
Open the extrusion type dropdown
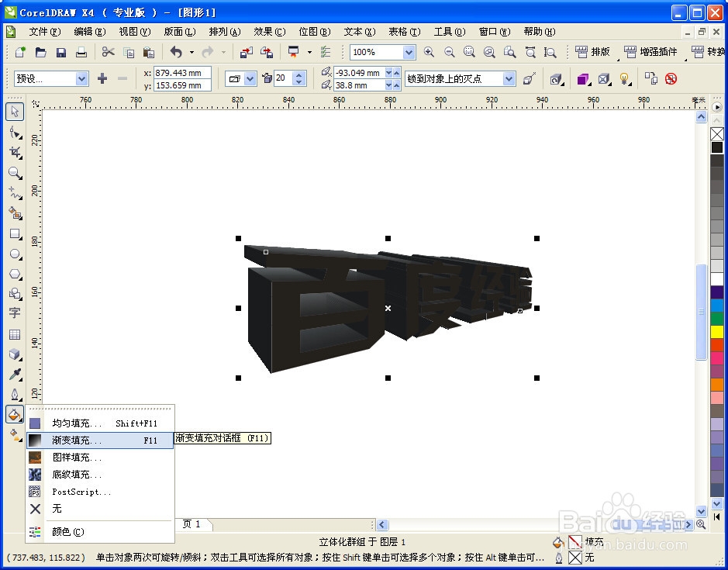coord(250,79)
